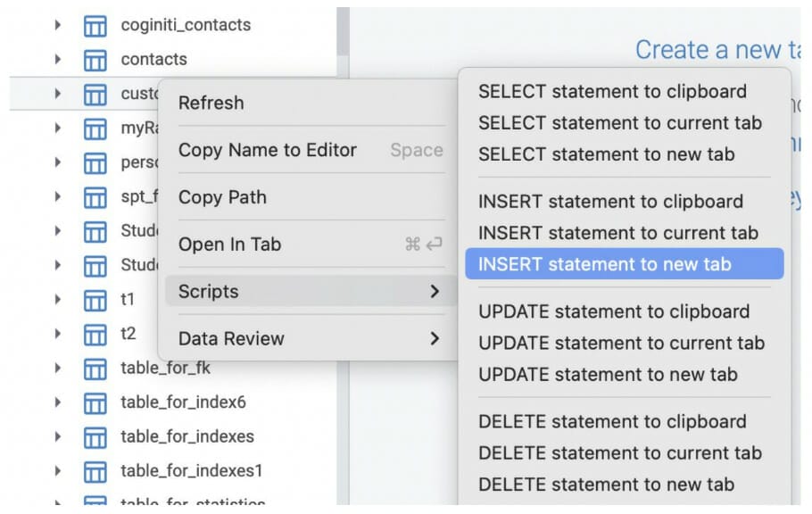This screenshot has height=514, width=812.
Task: Click the table icon next to t2
Action: tap(95, 334)
